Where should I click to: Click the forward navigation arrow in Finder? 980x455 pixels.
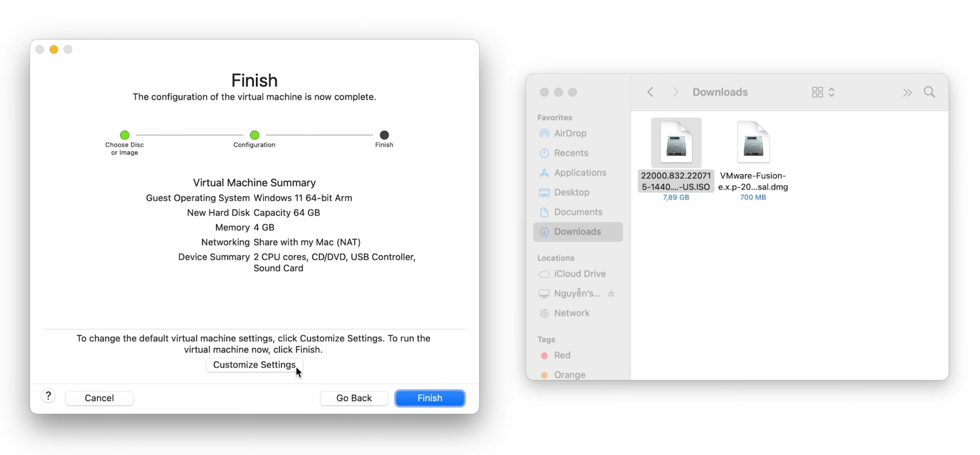[x=674, y=92]
